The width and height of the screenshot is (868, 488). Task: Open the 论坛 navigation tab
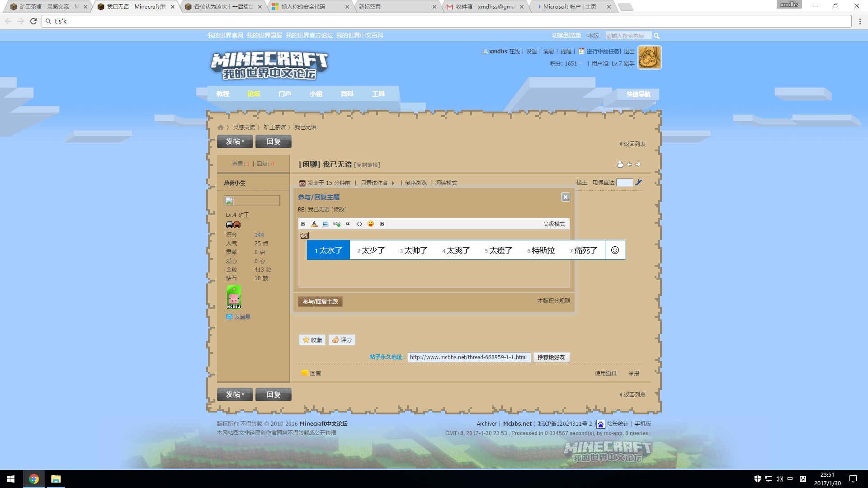254,94
